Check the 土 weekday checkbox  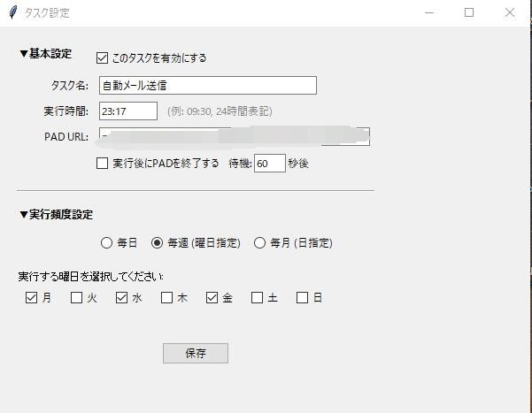[x=257, y=298]
